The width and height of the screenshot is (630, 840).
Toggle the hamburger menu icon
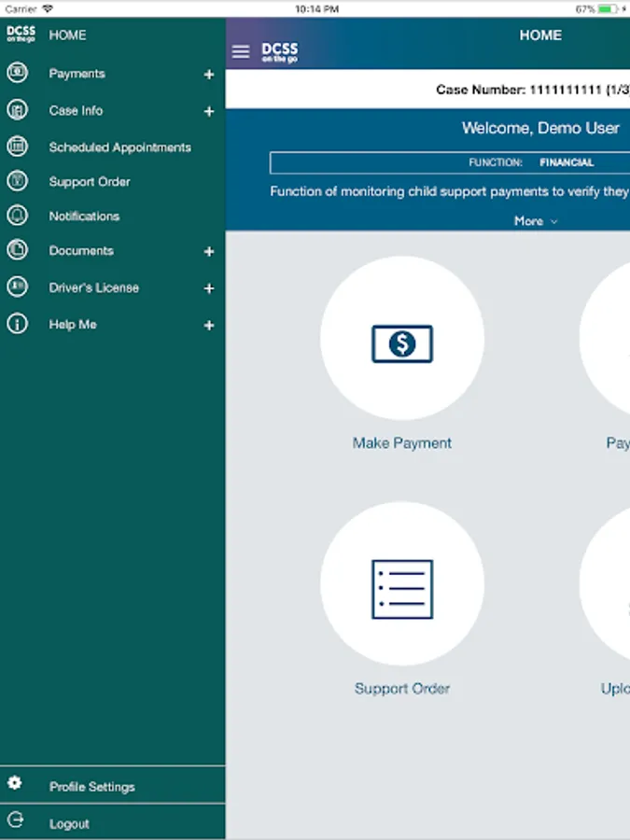(241, 51)
